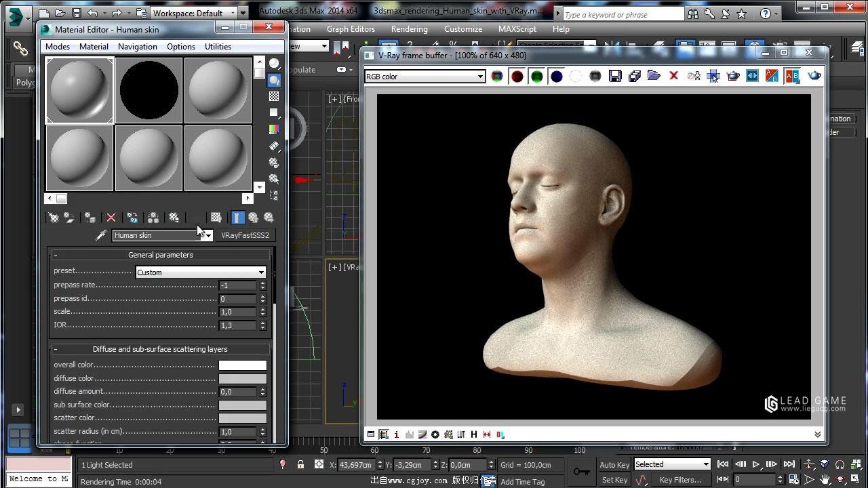Viewport: 868px width, 488px height.
Task: Toggle Show End Result button
Action: click(237, 218)
